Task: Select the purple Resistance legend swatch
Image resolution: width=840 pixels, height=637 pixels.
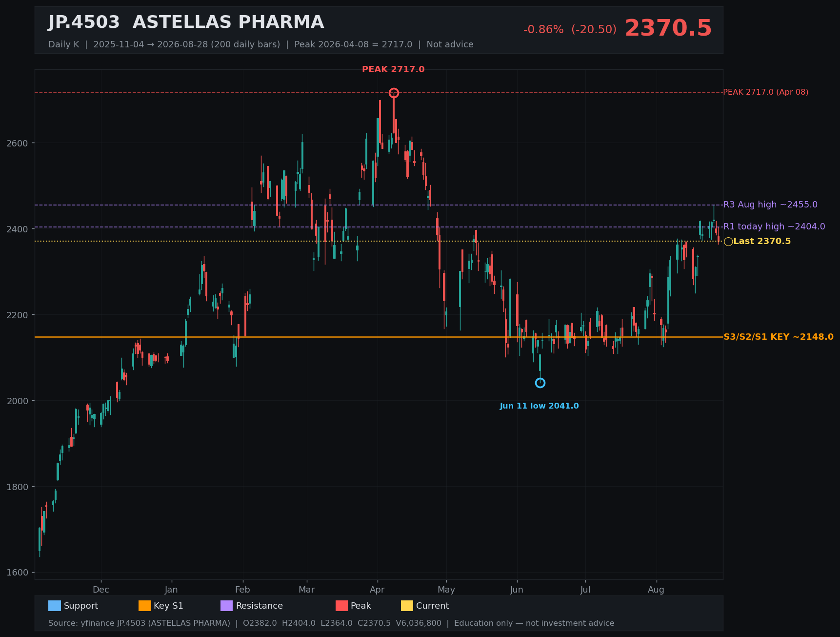Action: [227, 606]
